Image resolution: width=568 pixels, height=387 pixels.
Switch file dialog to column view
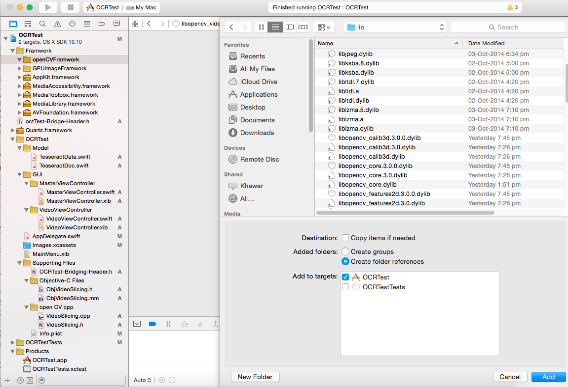290,27
